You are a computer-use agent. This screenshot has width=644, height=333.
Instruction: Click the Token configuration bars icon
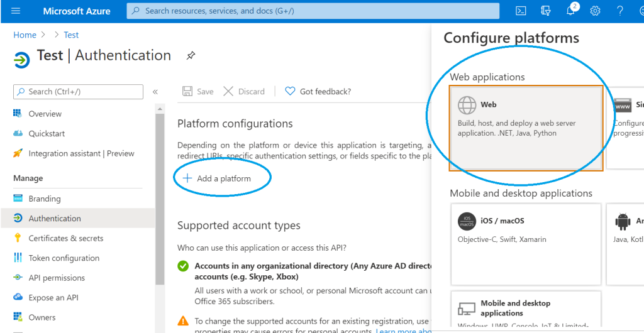[18, 258]
